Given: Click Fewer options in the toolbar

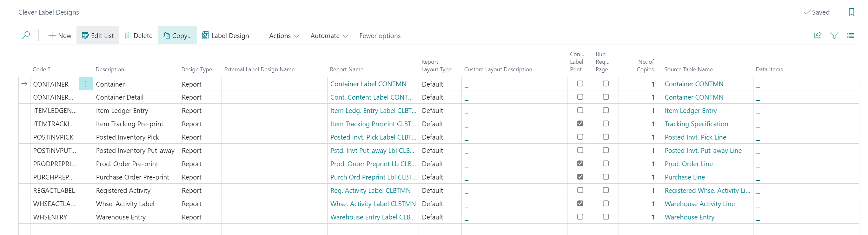Looking at the screenshot, I should pos(380,36).
